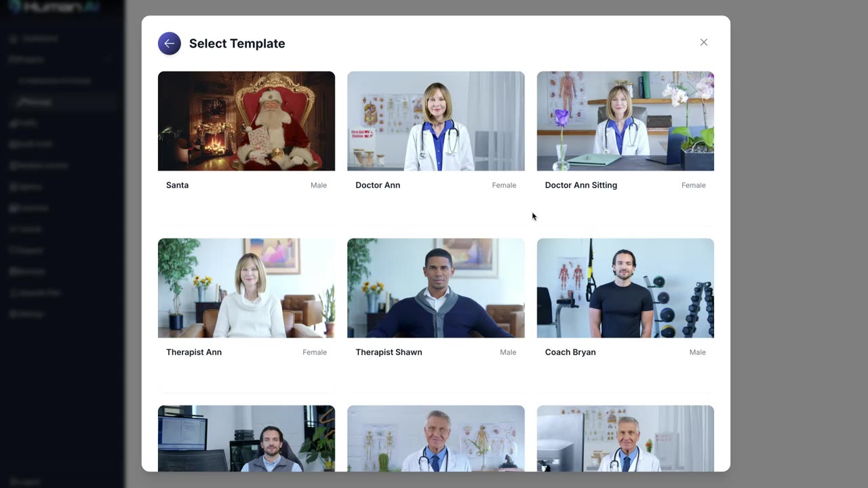Close the Select Template dialog
This screenshot has height=488, width=868.
704,42
